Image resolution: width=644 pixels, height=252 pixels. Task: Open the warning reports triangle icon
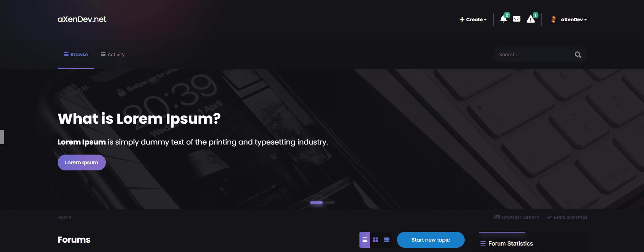point(531,19)
